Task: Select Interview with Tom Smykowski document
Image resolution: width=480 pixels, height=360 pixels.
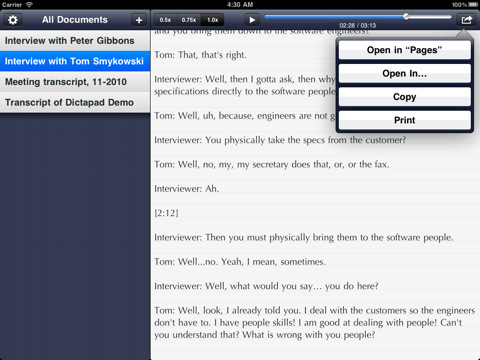Action: pos(75,61)
